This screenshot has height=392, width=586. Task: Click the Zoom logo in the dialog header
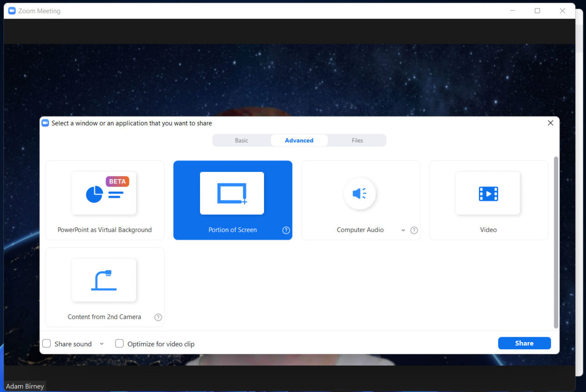[45, 122]
